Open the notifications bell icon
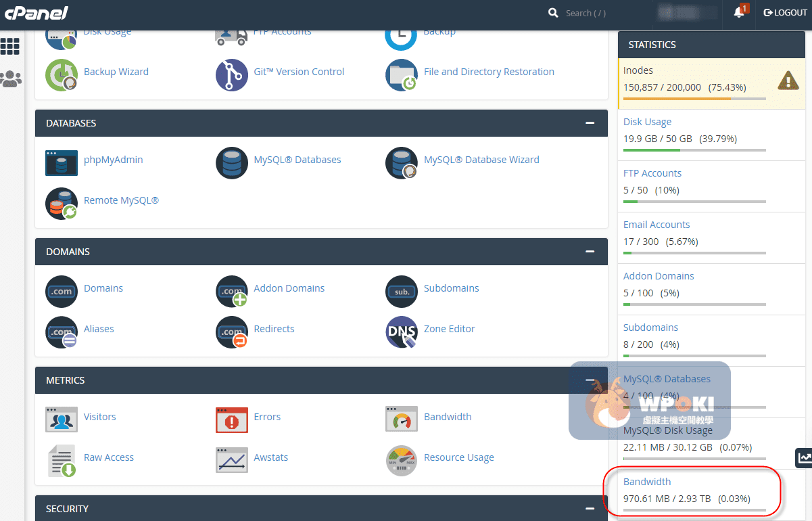The height and width of the screenshot is (521, 812). [739, 13]
